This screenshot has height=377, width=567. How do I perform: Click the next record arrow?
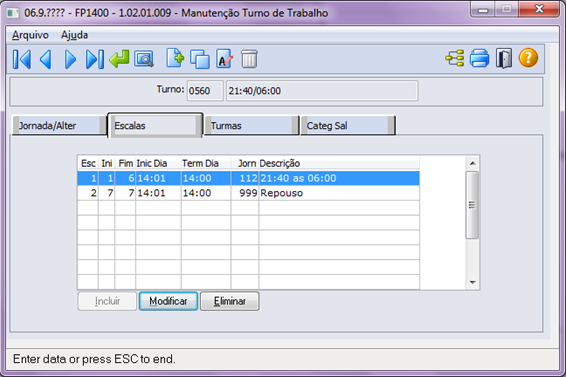[x=70, y=59]
